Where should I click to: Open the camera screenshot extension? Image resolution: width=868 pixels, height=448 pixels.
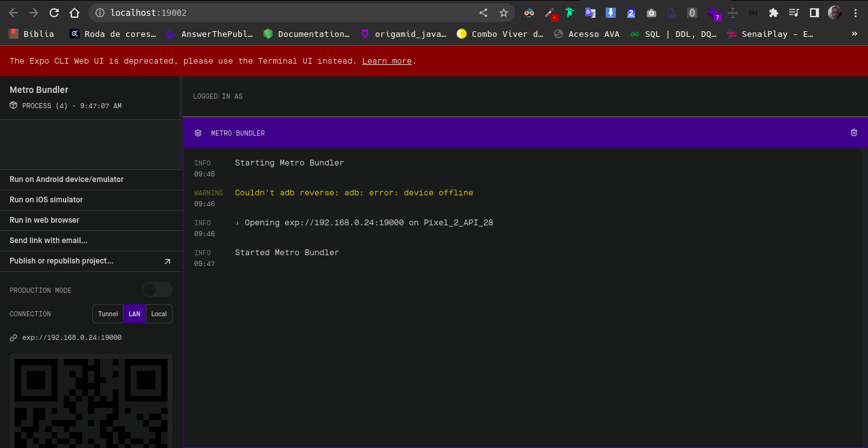coord(651,13)
